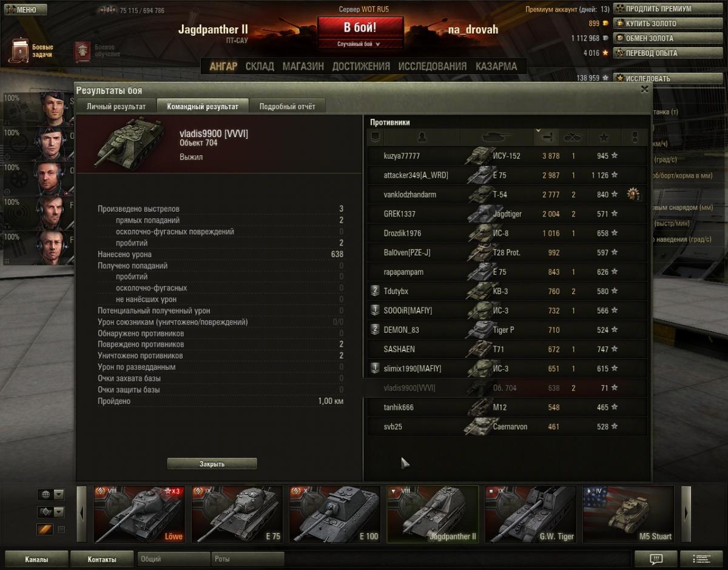Click list icon button at bottom right
This screenshot has height=570, width=728.
(x=702, y=558)
